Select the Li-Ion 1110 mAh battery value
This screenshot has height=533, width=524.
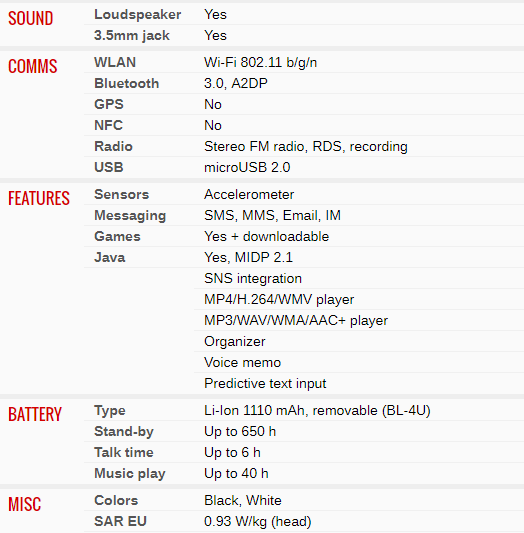click(317, 411)
